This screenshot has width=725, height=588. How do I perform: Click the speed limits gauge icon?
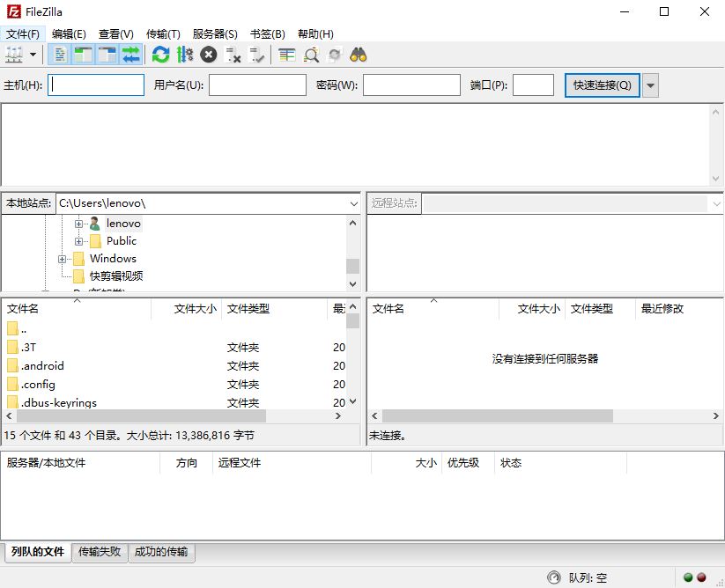coord(553,577)
